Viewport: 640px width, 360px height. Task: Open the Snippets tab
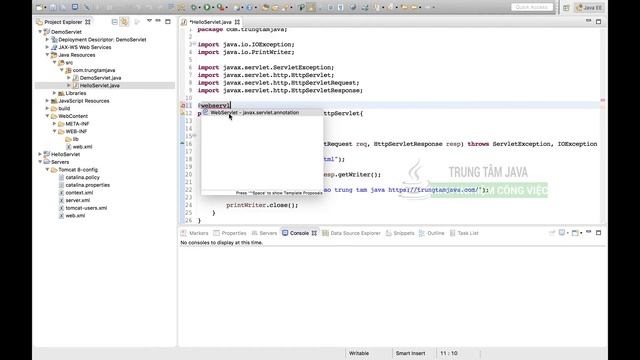(400, 233)
